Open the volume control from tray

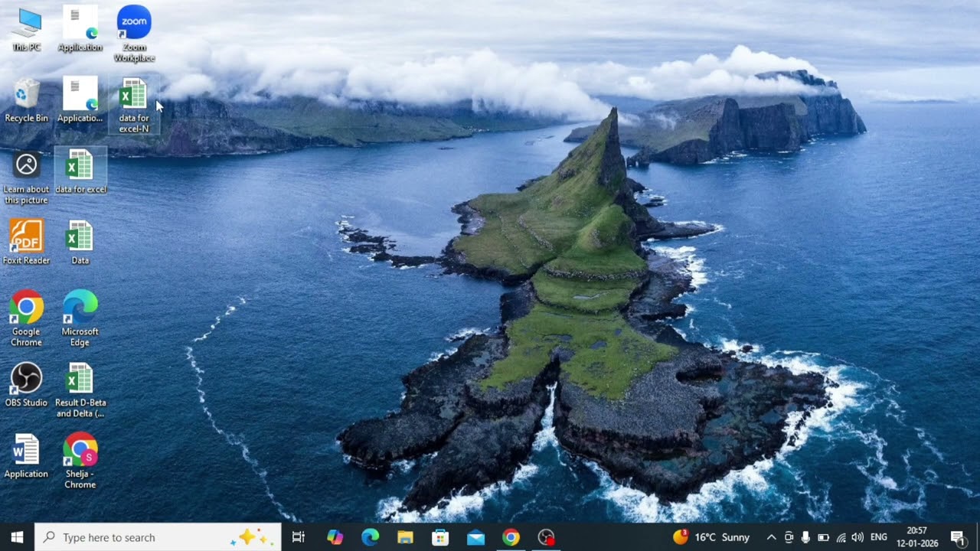point(857,537)
